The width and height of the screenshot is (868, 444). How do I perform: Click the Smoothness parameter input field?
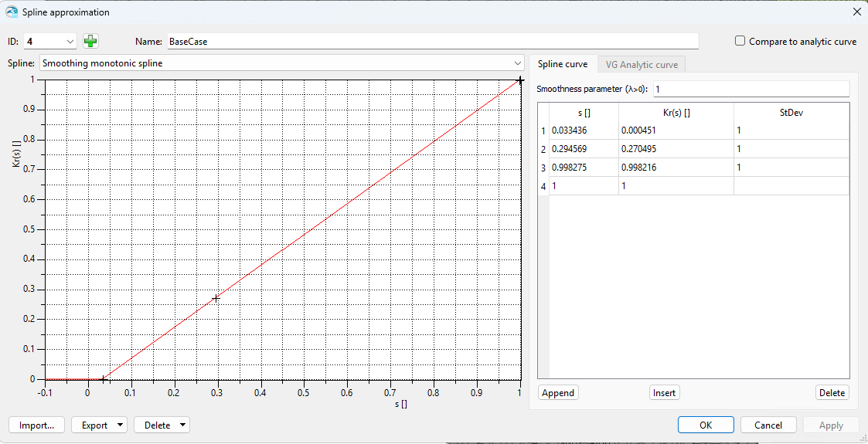click(x=750, y=89)
